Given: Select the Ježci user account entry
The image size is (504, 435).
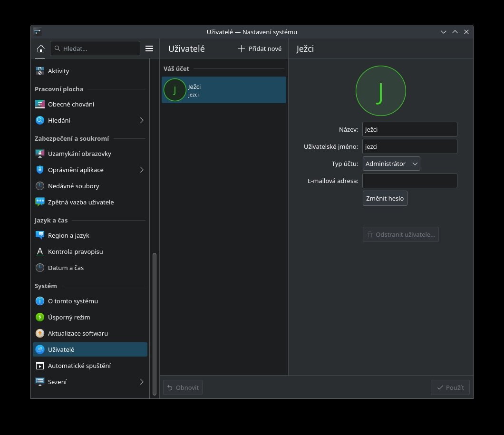Looking at the screenshot, I should pos(223,90).
